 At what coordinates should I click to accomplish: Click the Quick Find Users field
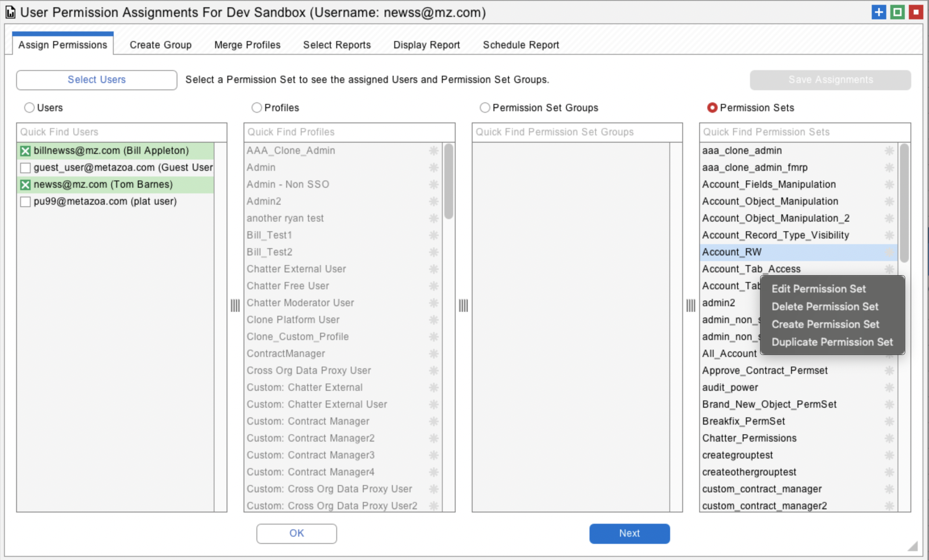tap(122, 132)
